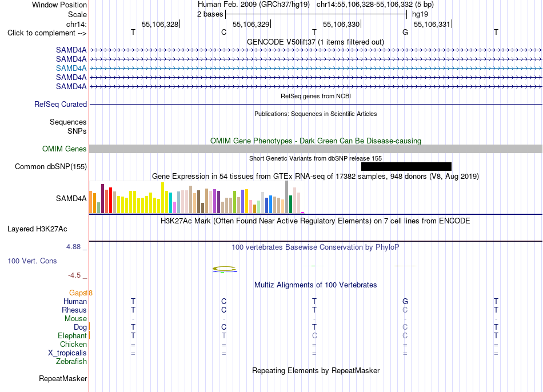Image resolution: width=543 pixels, height=392 pixels.
Task: Click the RefSeq Curated track label
Action: [61, 104]
